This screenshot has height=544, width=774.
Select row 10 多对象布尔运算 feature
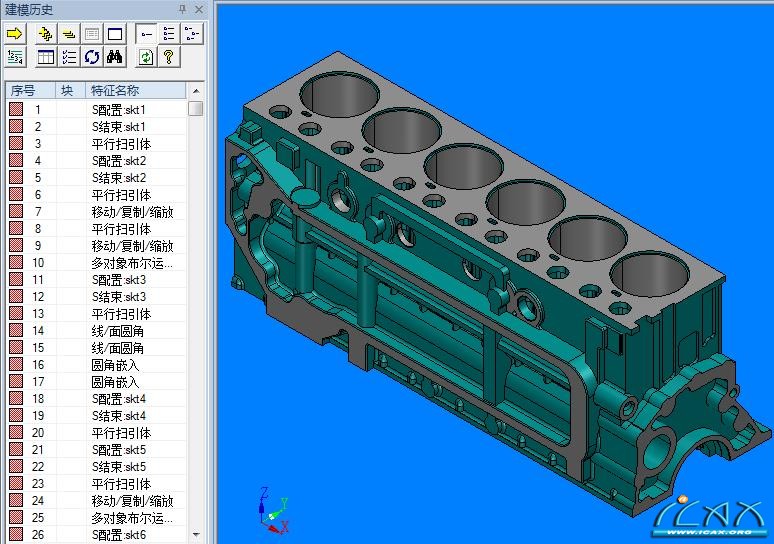[x=132, y=263]
